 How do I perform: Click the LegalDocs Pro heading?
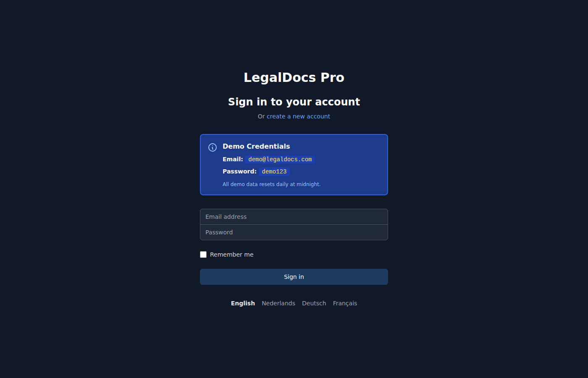click(x=294, y=77)
